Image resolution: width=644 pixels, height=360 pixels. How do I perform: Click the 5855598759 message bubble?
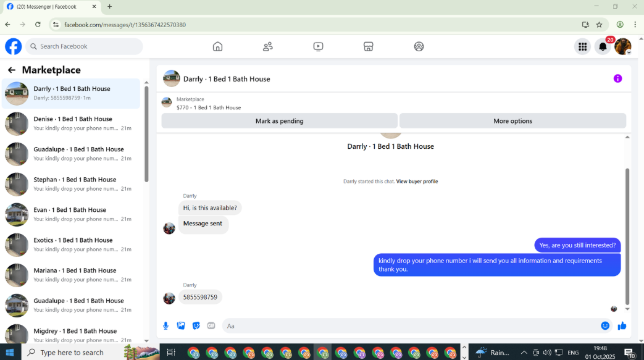pos(200,297)
